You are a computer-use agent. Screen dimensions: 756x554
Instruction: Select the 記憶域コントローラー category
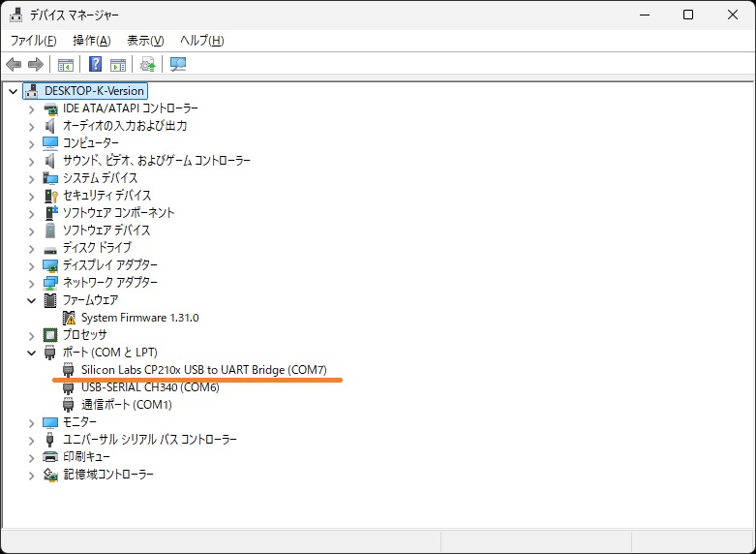coord(108,475)
